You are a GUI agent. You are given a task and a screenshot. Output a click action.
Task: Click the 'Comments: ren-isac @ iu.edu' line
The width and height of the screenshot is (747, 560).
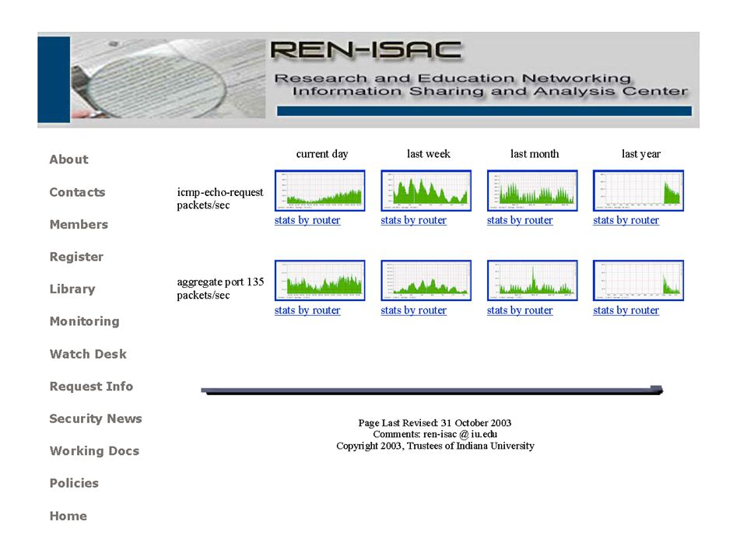(x=435, y=434)
